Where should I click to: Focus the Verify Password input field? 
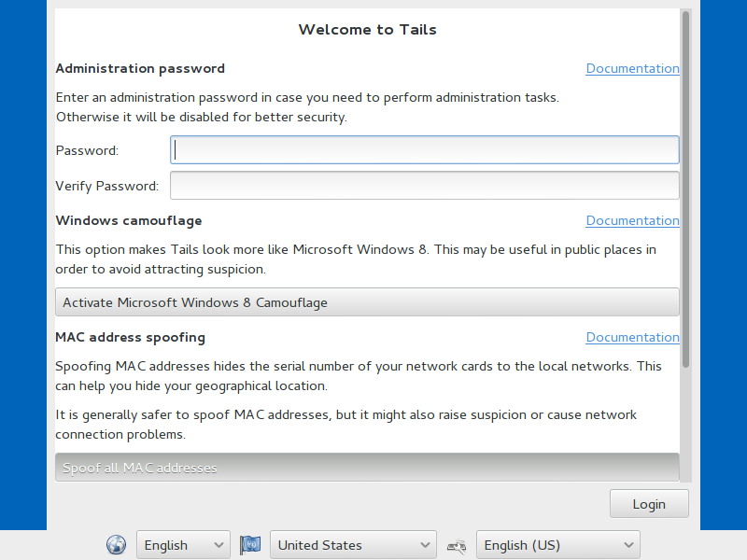tap(425, 185)
